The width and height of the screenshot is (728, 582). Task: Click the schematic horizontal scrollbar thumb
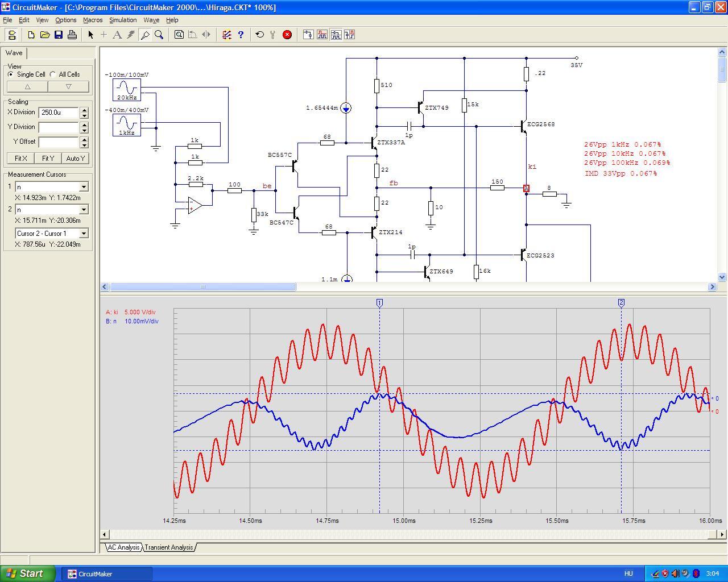[x=203, y=287]
